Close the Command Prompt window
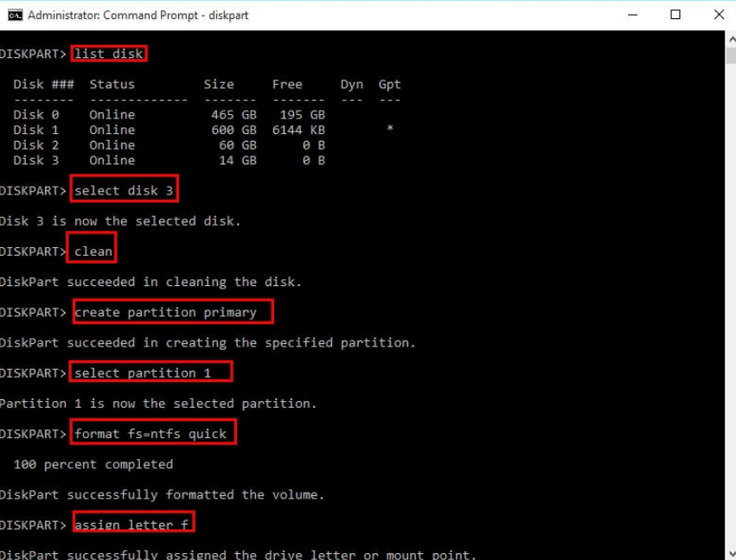This screenshot has width=736, height=560. pyautogui.click(x=718, y=15)
